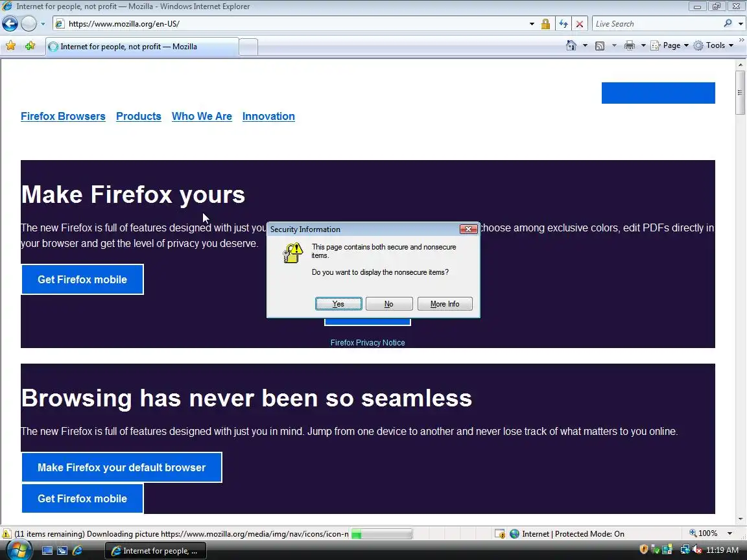The width and height of the screenshot is (747, 560).
Task: Click the Internet zone globe icon
Action: coord(514,534)
